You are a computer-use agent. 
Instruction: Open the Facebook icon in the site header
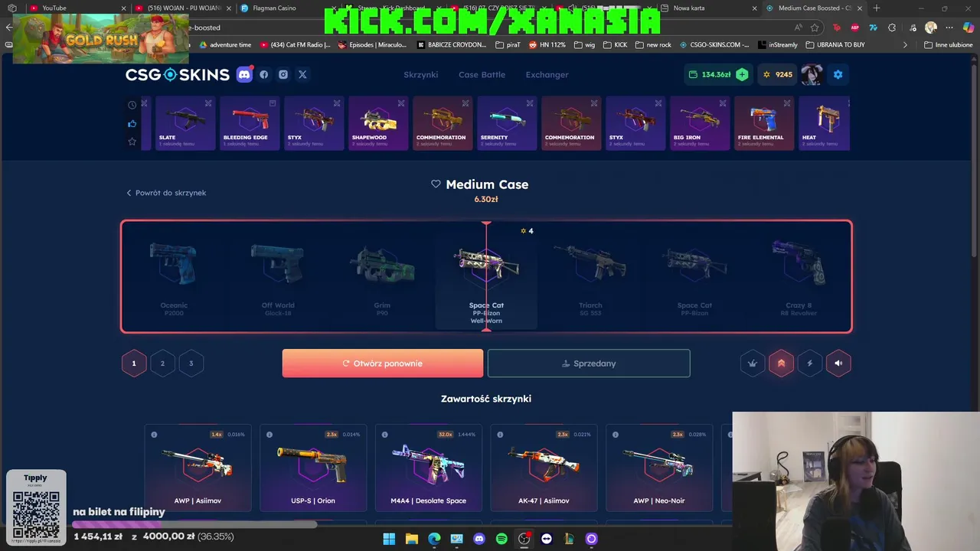point(264,74)
